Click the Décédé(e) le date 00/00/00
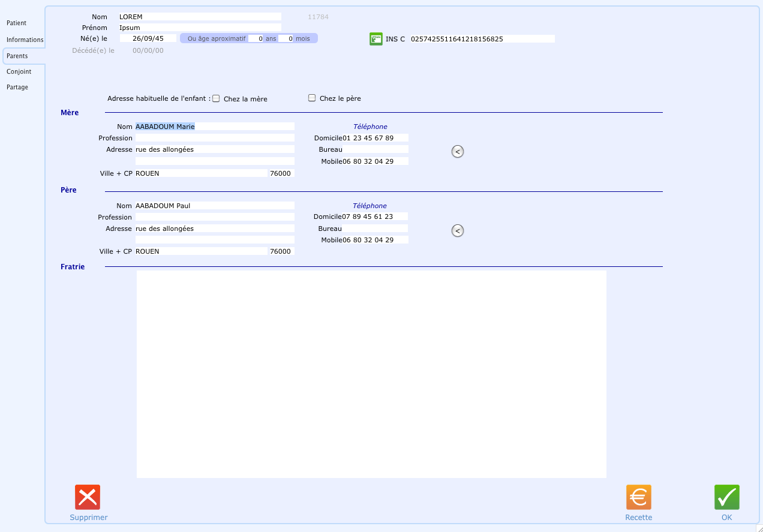 pyautogui.click(x=148, y=50)
